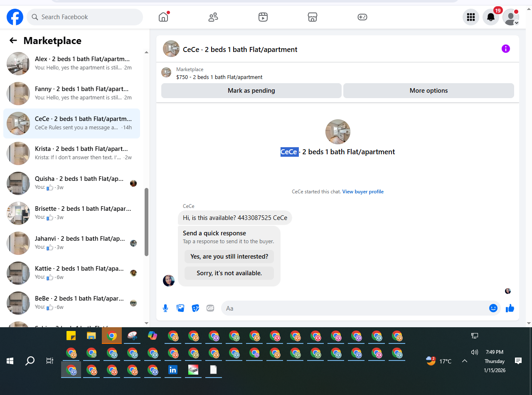This screenshot has height=395, width=532.
Task: Open notifications bell with 19 badge
Action: 491,17
